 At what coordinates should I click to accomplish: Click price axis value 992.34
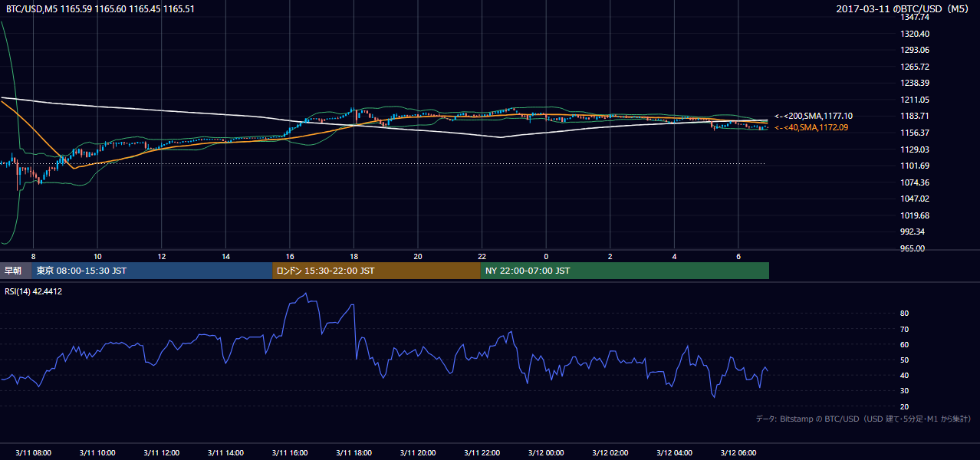click(914, 232)
